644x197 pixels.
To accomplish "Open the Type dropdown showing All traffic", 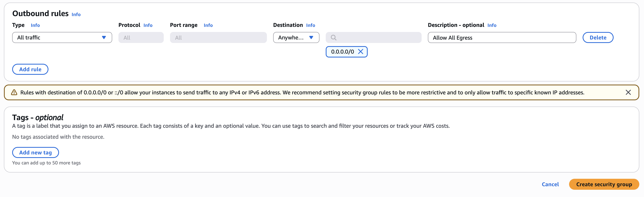I will 62,37.
